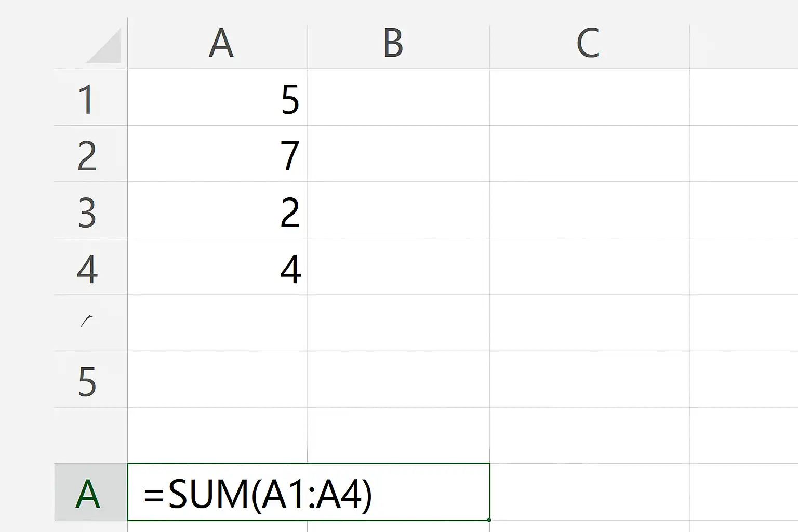Select the column C header
Image resolution: width=798 pixels, height=532 pixels.
point(590,43)
